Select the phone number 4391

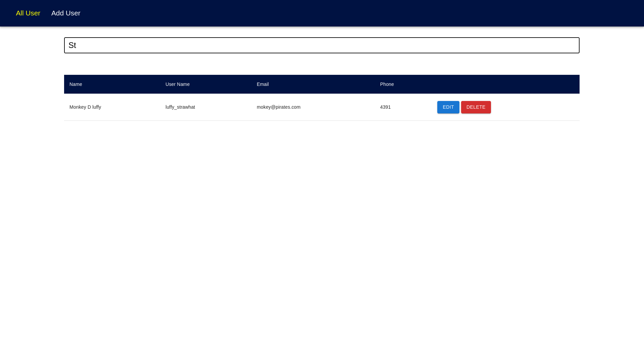pyautogui.click(x=385, y=107)
